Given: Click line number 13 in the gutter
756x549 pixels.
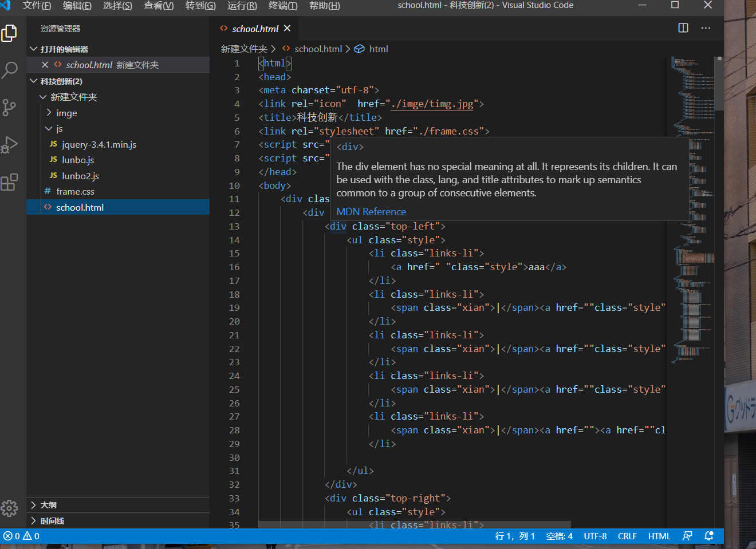Looking at the screenshot, I should click(x=234, y=226).
